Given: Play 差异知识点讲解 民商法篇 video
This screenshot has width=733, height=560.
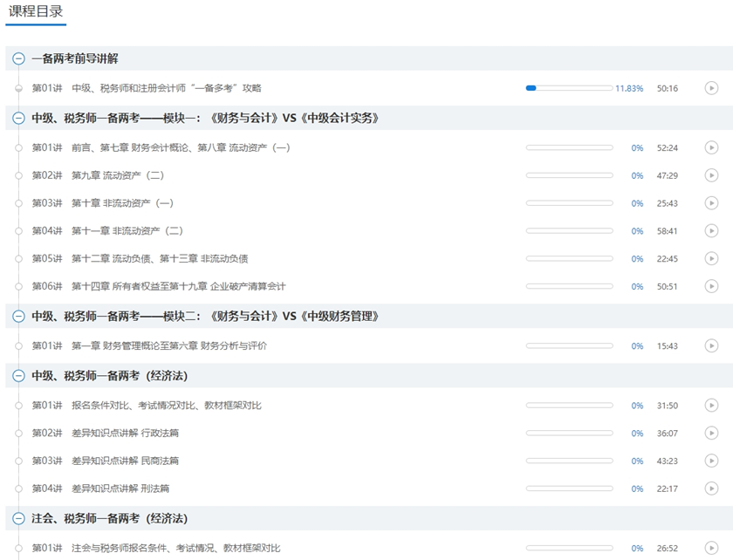Looking at the screenshot, I should (711, 461).
